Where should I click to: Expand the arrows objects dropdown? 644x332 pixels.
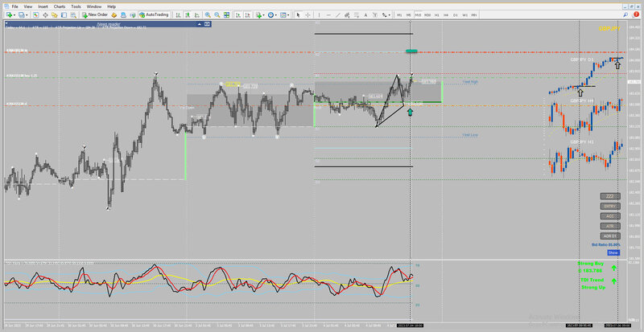coord(390,14)
